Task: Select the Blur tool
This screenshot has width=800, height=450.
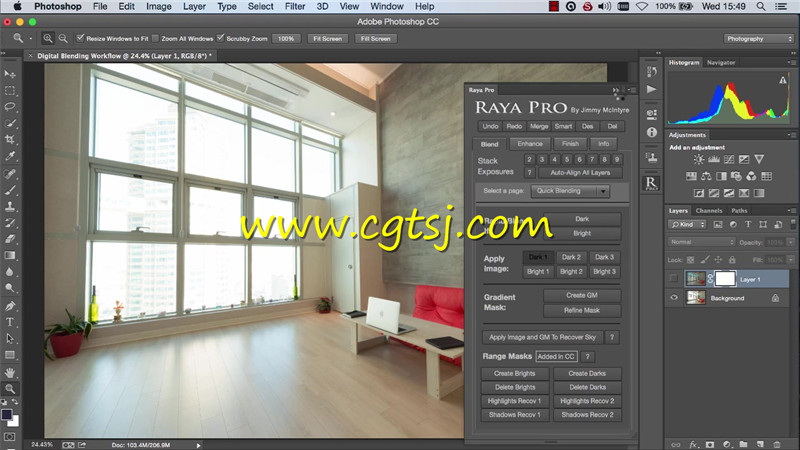Action: [x=10, y=272]
